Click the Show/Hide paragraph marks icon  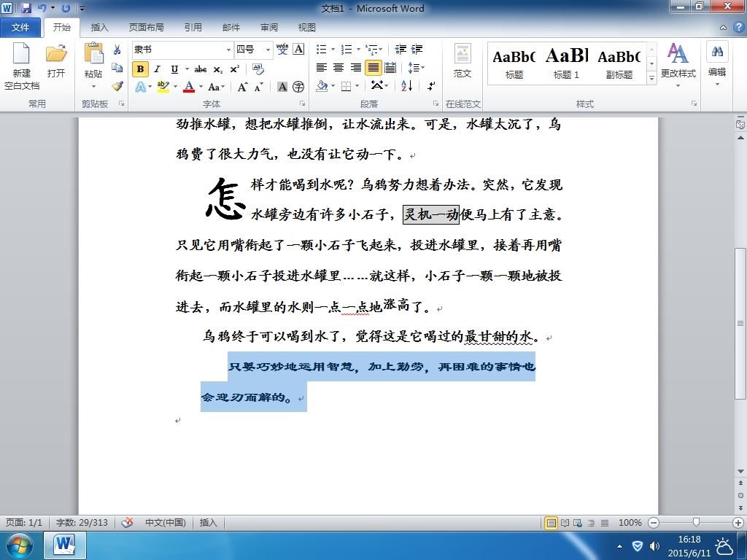click(x=431, y=86)
